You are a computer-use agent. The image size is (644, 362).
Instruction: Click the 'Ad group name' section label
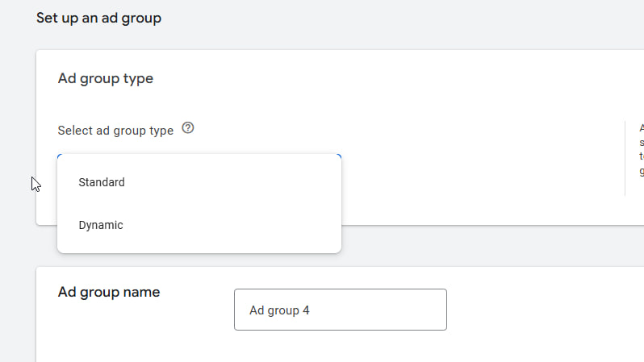pyautogui.click(x=109, y=292)
